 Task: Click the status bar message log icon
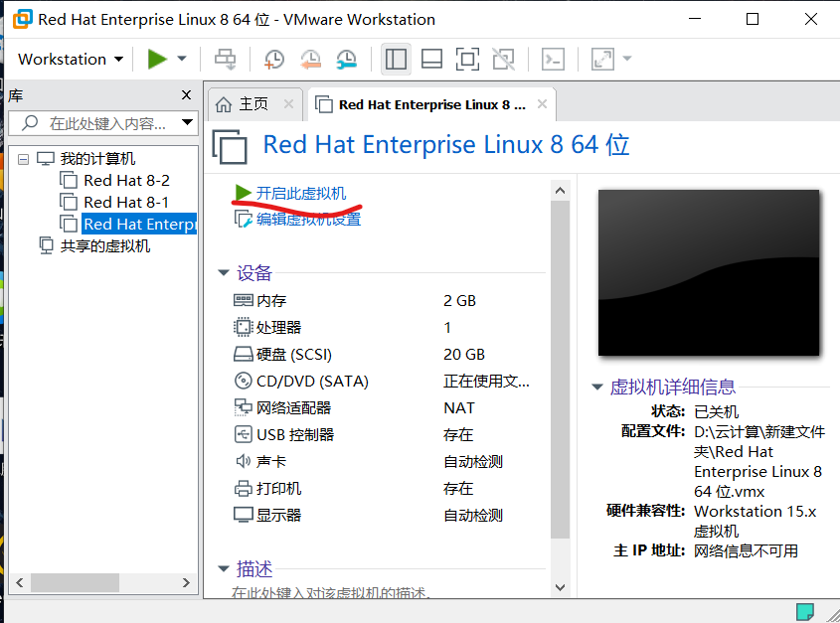click(x=804, y=612)
